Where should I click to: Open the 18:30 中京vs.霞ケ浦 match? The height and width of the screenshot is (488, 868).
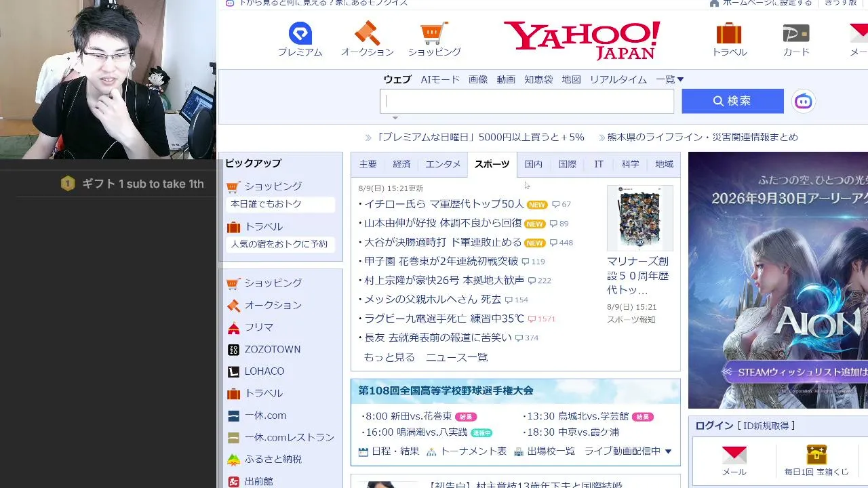573,432
